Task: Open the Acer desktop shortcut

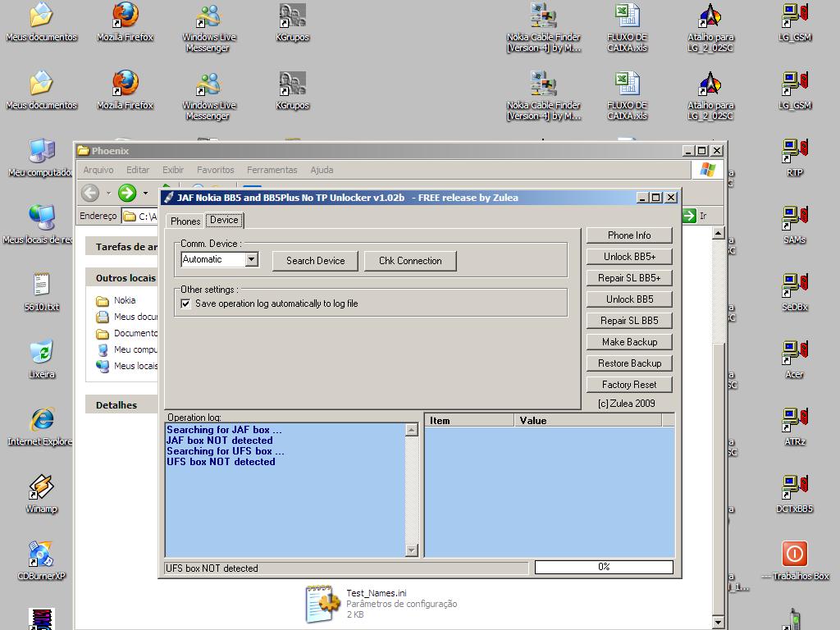Action: point(794,359)
